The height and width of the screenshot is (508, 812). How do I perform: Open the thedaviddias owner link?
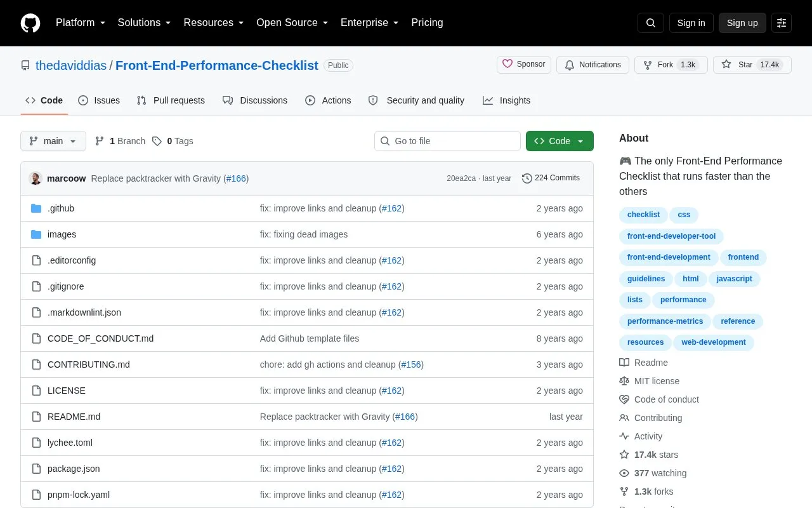click(71, 65)
